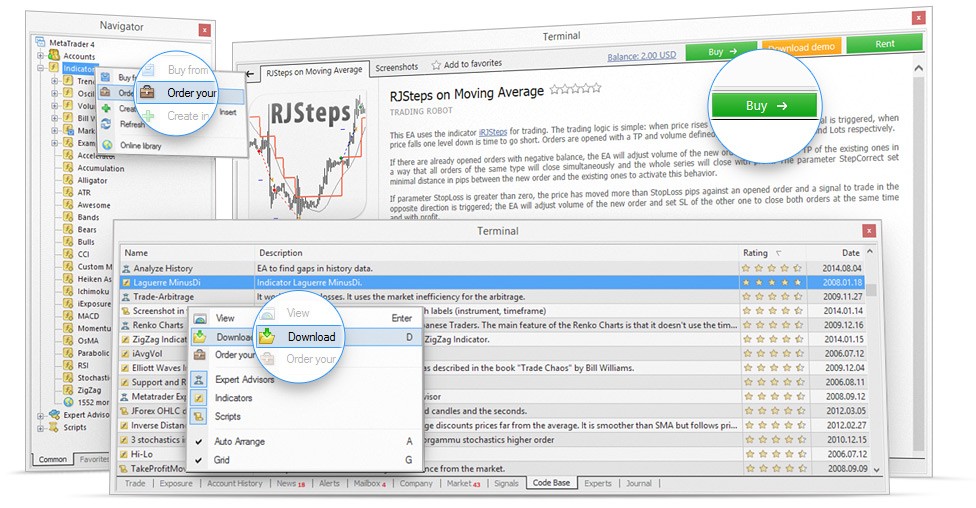Click the Expert Advisors icon in context menu
Screen dimensions: 976x508
pos(200,380)
